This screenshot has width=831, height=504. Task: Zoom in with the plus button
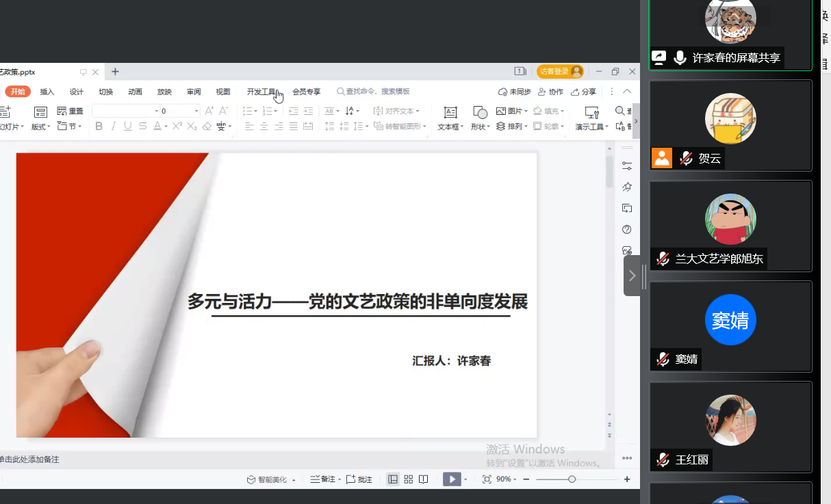click(x=627, y=479)
